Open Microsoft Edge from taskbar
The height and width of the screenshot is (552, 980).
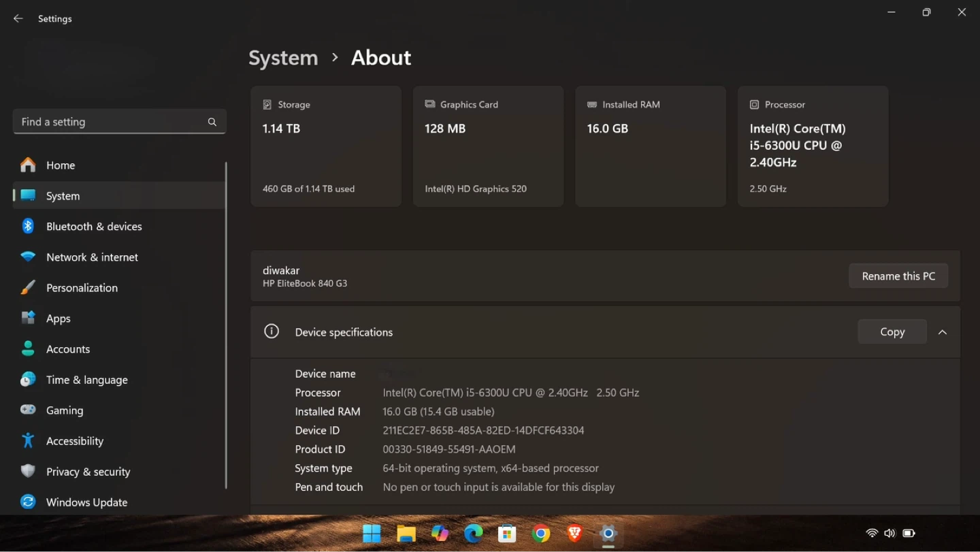pyautogui.click(x=473, y=534)
